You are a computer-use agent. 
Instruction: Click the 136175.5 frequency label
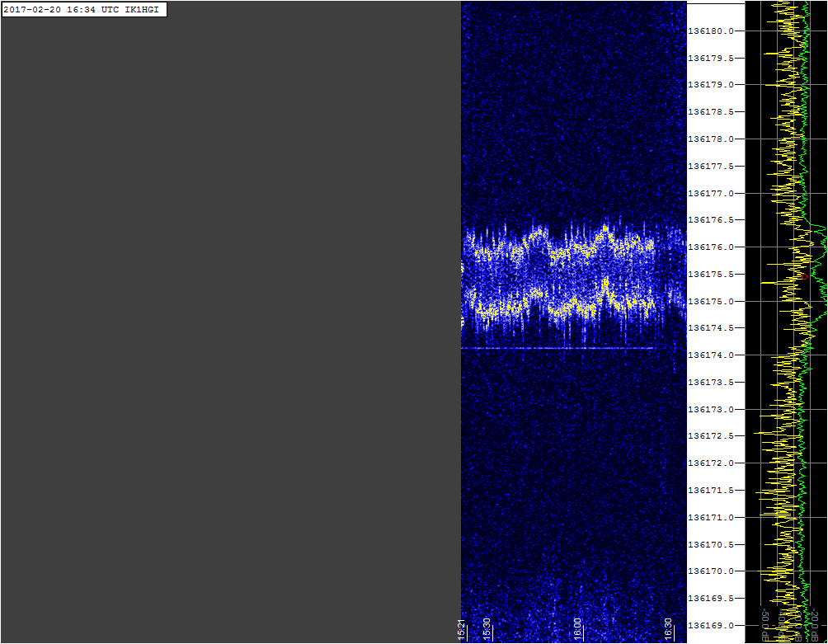pyautogui.click(x=711, y=274)
